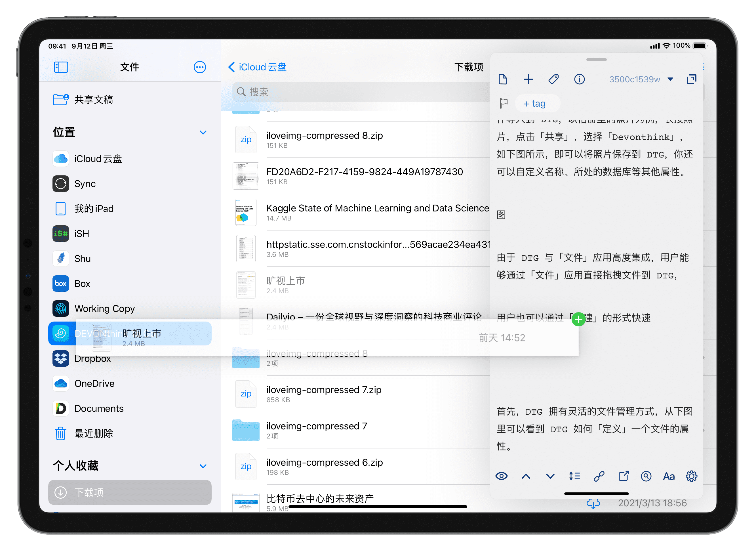Open the Dropbox location
This screenshot has height=552, width=756.
coord(130,358)
